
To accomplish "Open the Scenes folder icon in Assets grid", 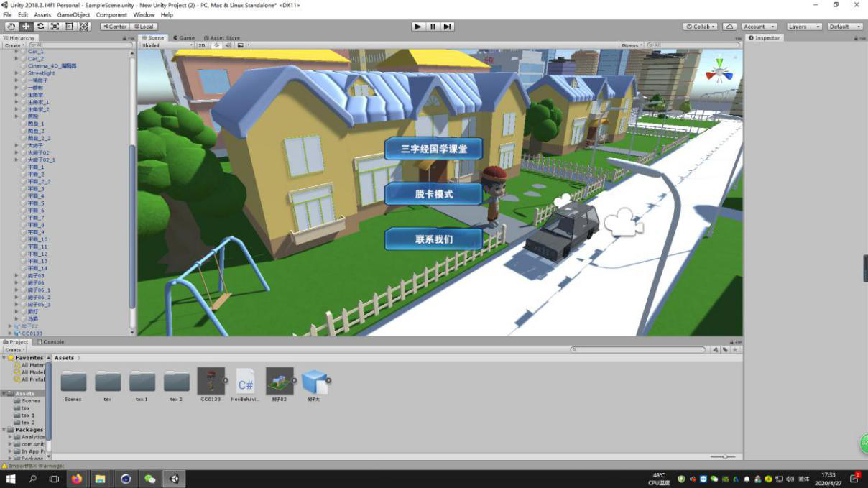I will click(x=73, y=381).
